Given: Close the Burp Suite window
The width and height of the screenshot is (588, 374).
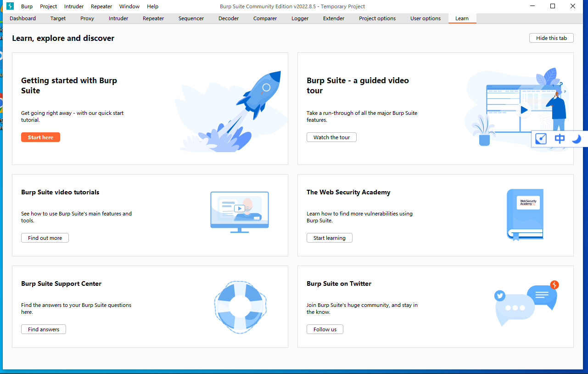Looking at the screenshot, I should (573, 6).
